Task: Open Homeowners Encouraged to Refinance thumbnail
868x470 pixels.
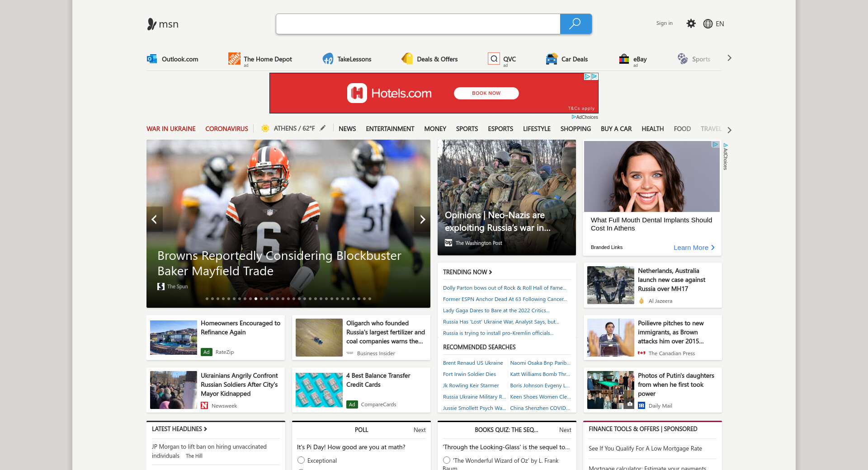Action: [174, 338]
